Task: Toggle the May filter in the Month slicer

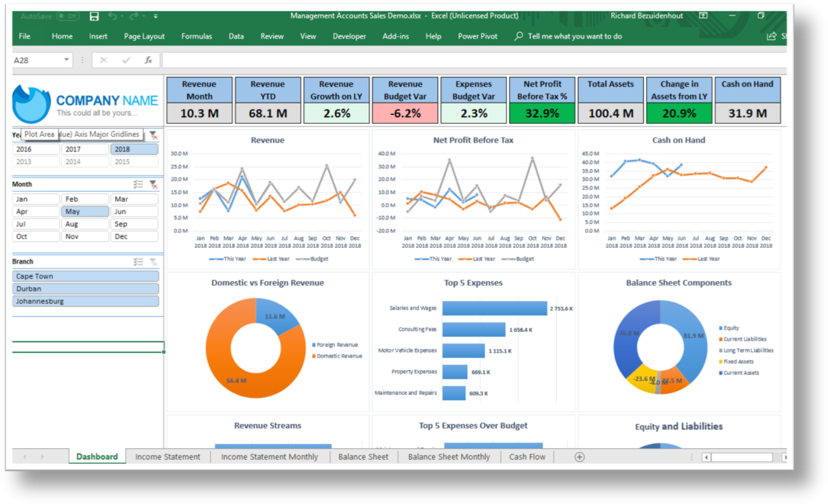Action: click(85, 211)
